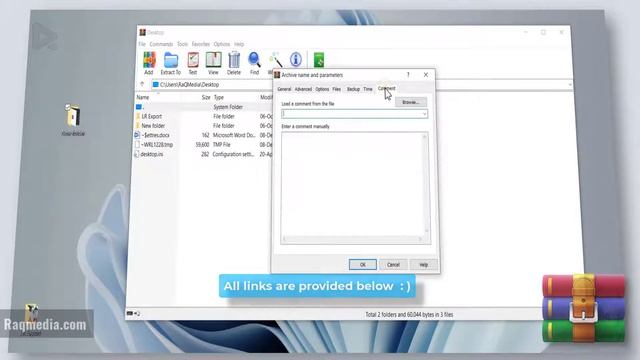
Task: Click the up-one-level arrow beside the path
Action: (x=142, y=84)
